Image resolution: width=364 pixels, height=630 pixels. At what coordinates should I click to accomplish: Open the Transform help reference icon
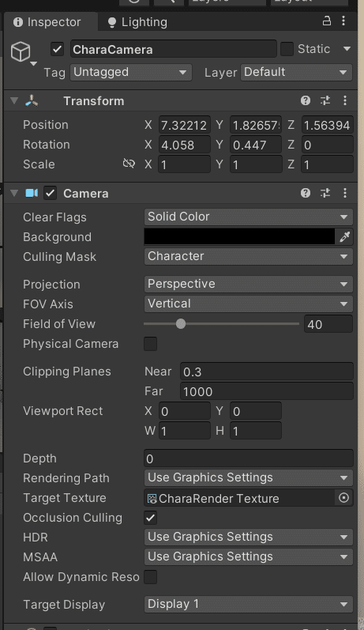click(x=306, y=100)
